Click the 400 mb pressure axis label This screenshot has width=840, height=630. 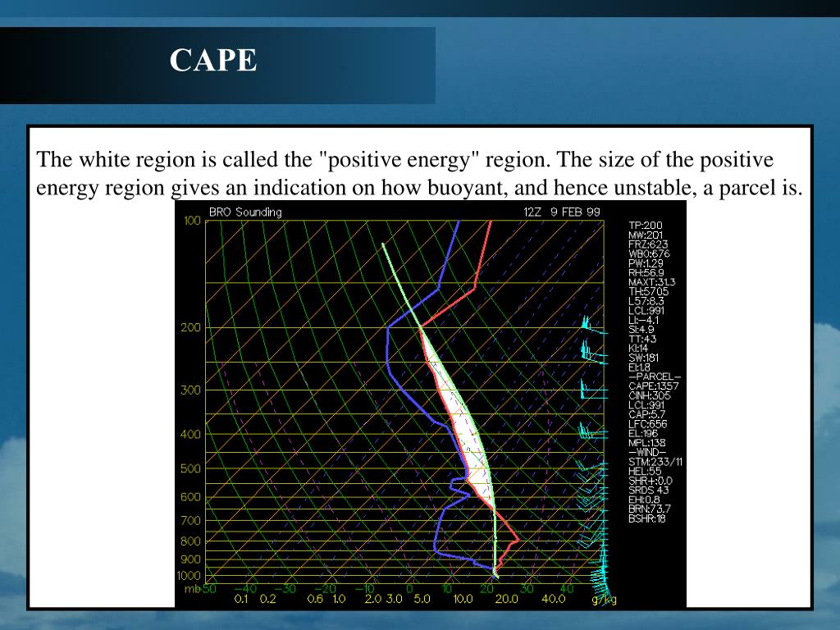tap(190, 435)
